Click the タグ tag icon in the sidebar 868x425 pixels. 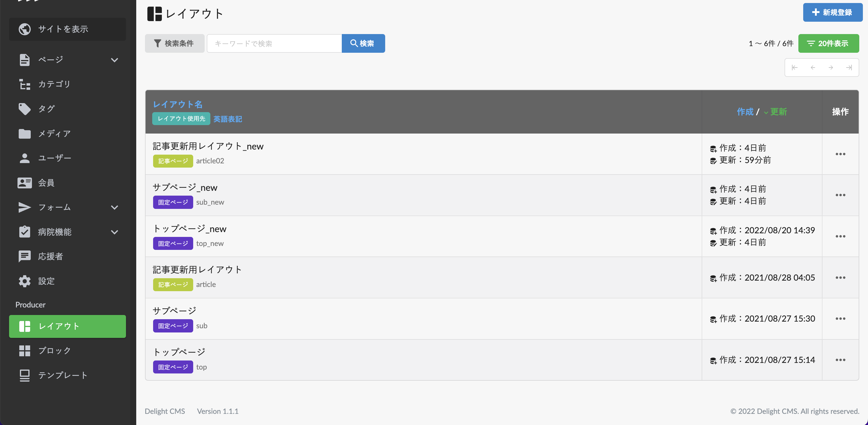click(x=25, y=109)
